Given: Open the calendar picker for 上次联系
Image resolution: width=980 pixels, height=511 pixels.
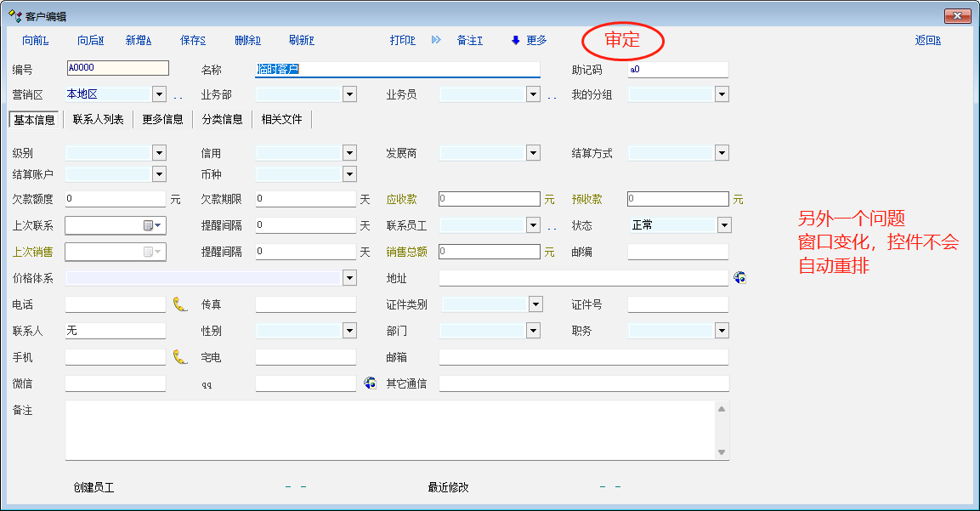Looking at the screenshot, I should [153, 226].
